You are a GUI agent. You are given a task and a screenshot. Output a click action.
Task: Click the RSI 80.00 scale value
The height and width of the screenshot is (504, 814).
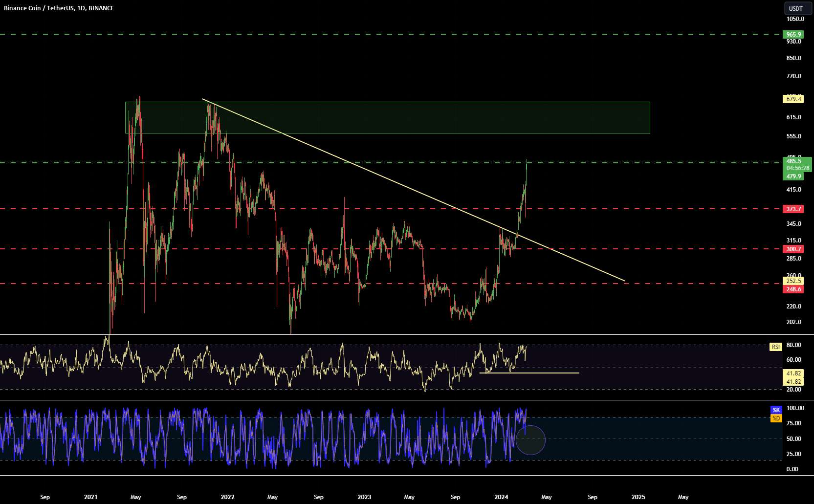tap(794, 345)
